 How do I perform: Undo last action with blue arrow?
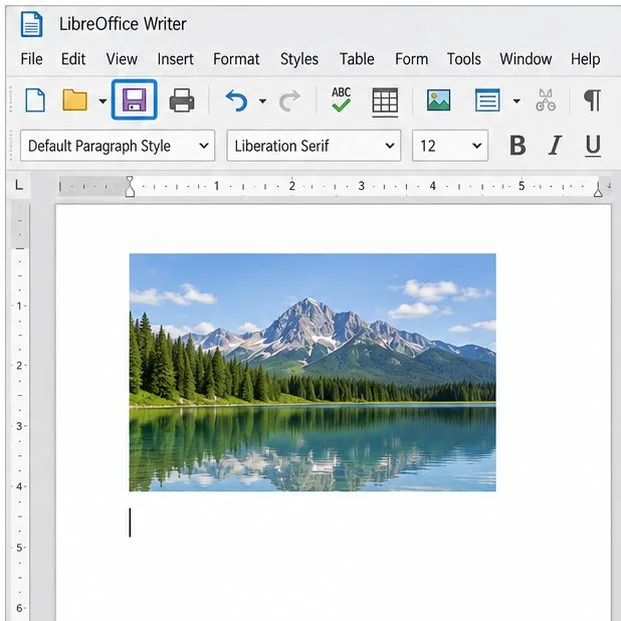pyautogui.click(x=236, y=101)
